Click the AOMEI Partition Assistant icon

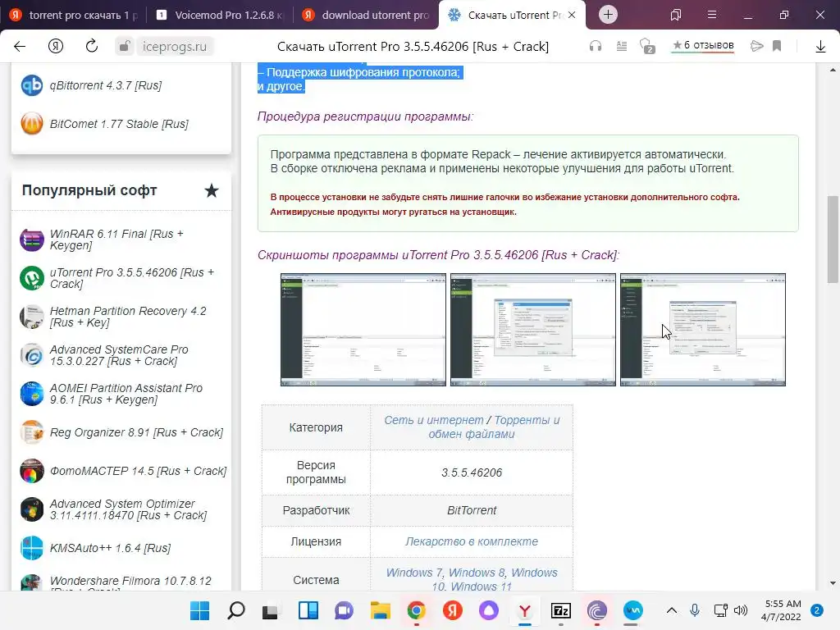32,394
